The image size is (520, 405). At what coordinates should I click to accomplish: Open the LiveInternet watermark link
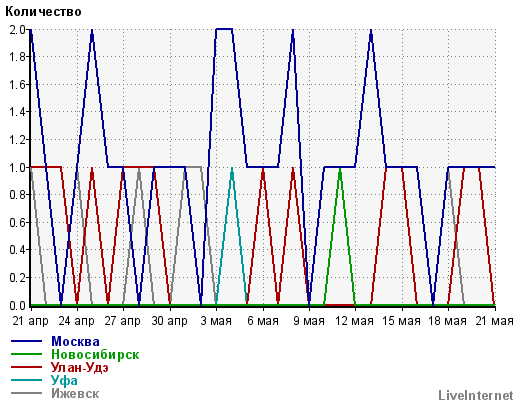pos(476,396)
